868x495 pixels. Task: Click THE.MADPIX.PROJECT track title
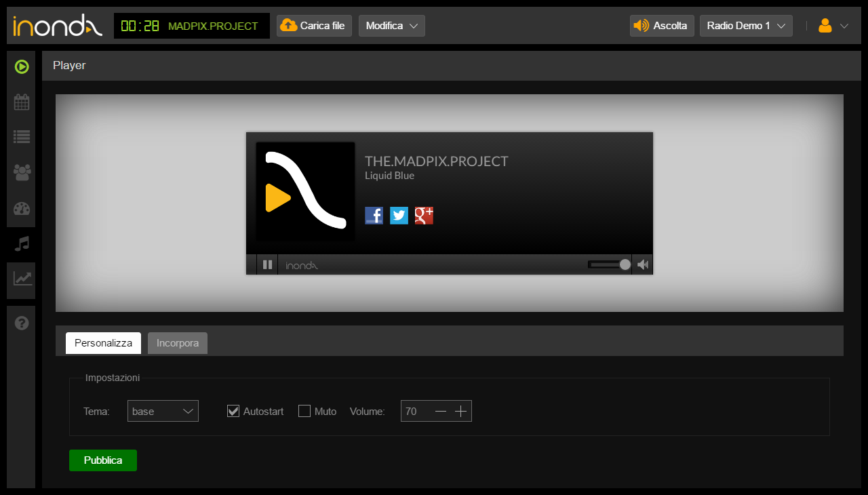tap(437, 161)
